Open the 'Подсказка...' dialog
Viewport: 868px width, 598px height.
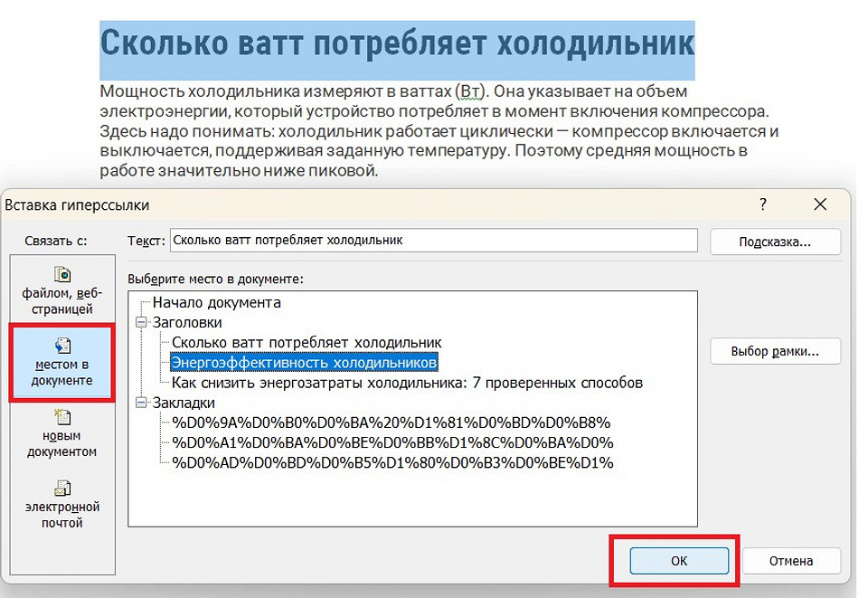(774, 241)
